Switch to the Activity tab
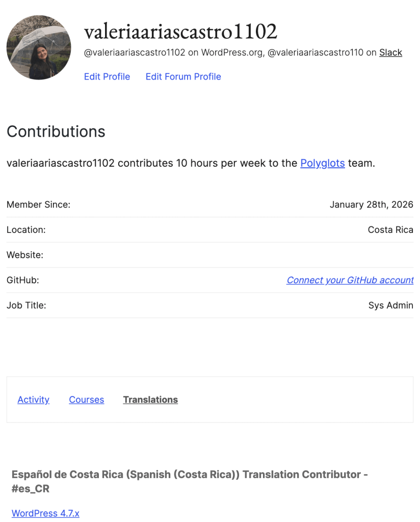420x522 pixels. [34, 400]
